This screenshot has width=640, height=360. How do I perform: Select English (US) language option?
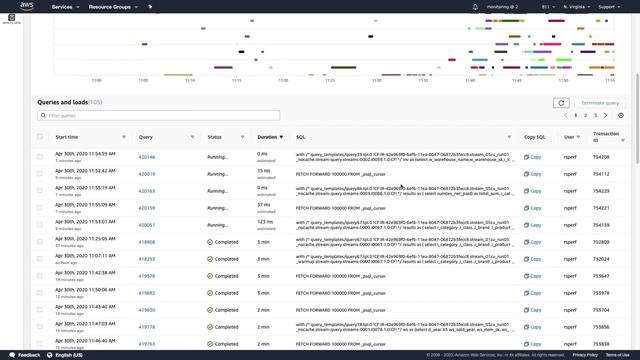tap(69, 355)
